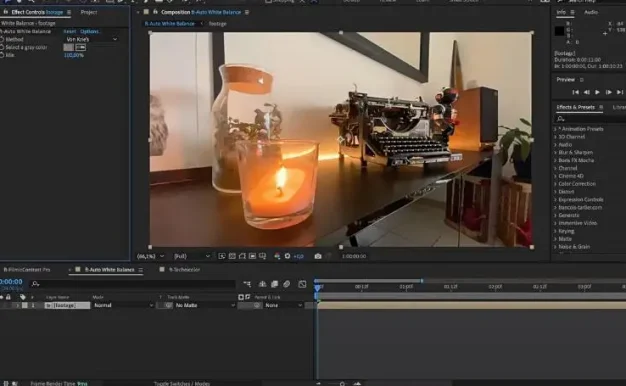This screenshot has width=626, height=386.
Task: Toggle frame blending for all layers
Action: pos(274,284)
